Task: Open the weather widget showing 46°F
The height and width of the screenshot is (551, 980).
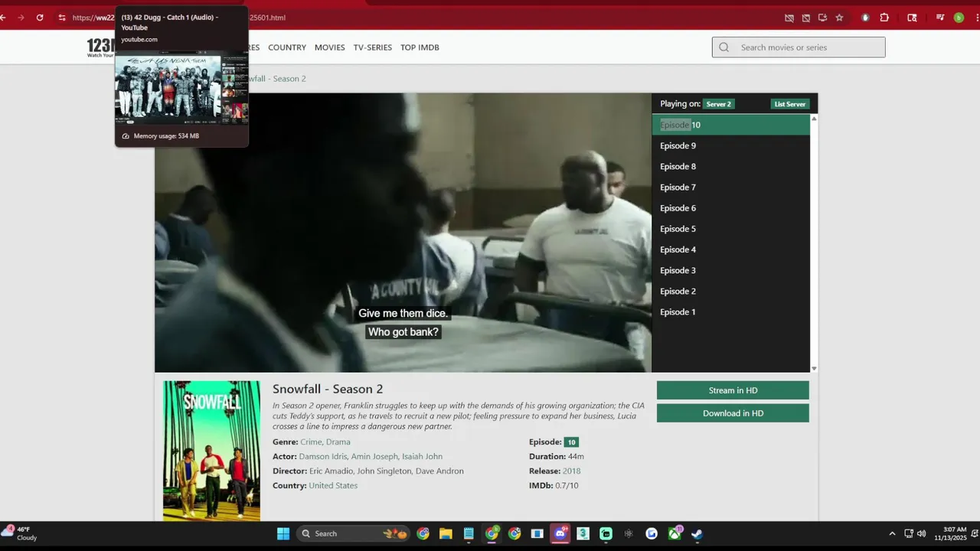Action: click(20, 533)
